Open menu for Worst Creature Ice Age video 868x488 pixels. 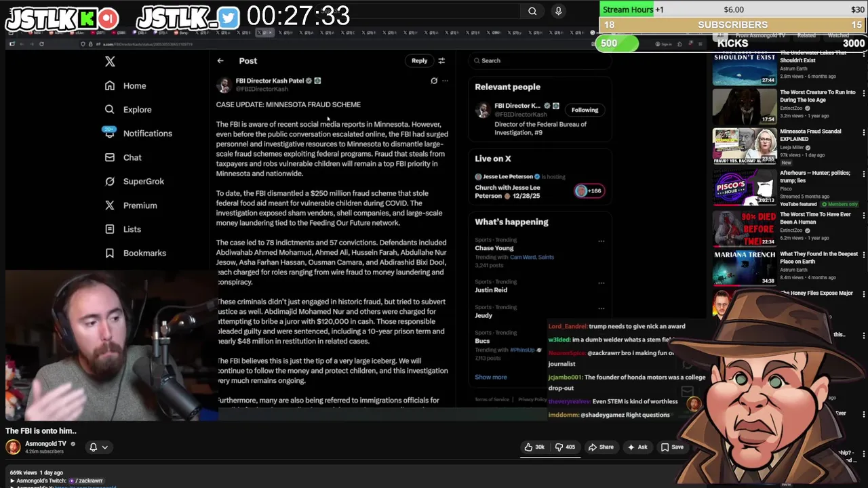click(x=863, y=94)
